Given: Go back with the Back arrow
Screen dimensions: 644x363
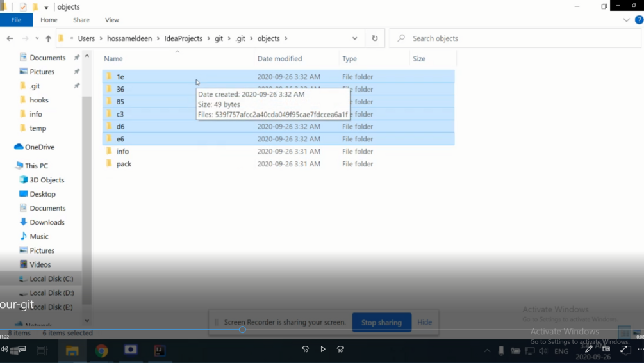Looking at the screenshot, I should point(10,38).
